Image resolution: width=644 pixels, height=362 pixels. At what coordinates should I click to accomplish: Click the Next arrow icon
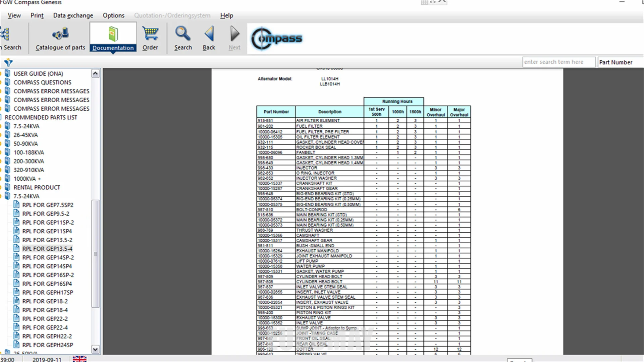234,34
